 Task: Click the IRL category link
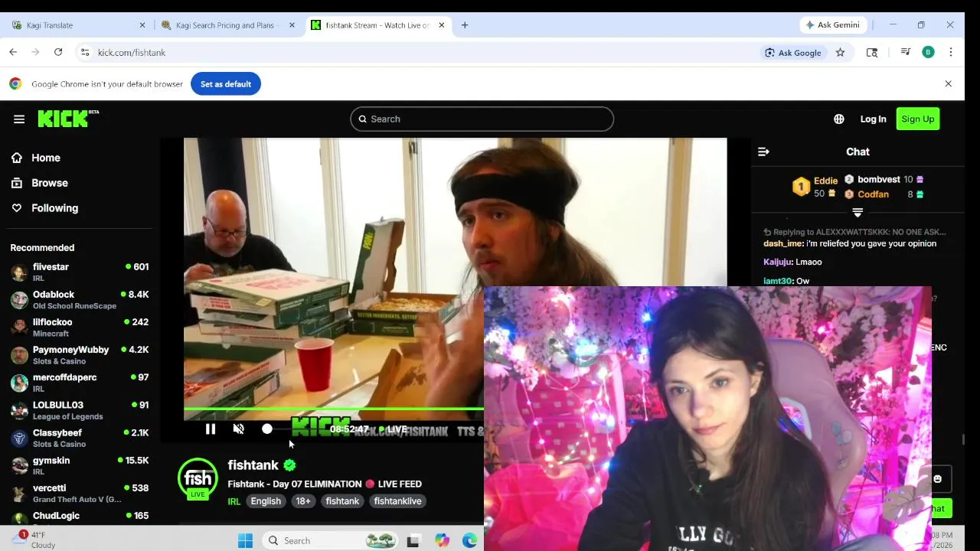(x=234, y=501)
